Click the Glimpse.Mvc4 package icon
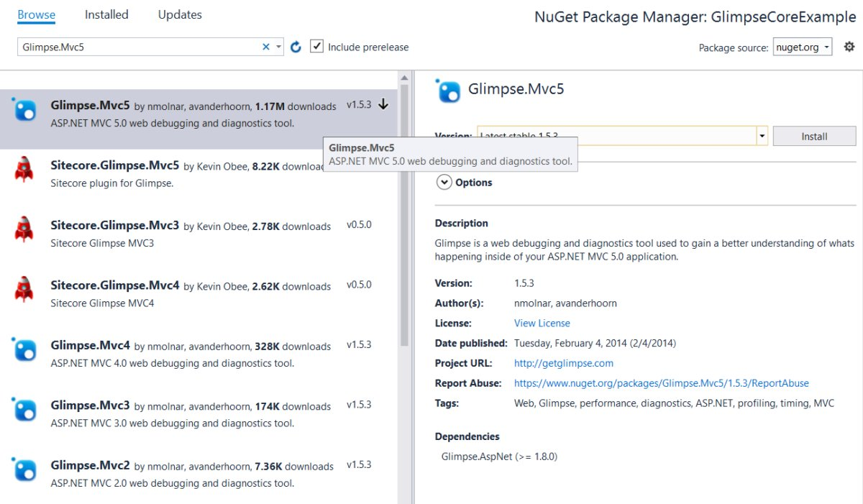This screenshot has width=863, height=504. [x=24, y=350]
